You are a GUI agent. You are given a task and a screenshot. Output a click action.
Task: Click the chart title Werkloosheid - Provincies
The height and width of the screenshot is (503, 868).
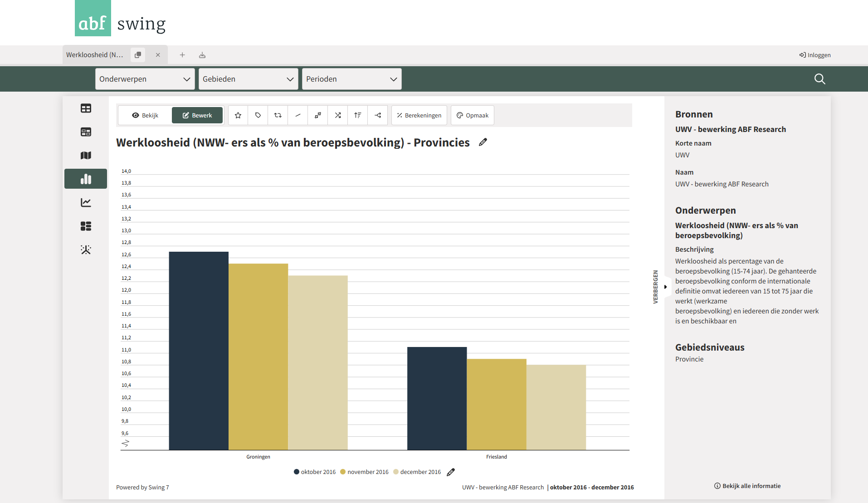pyautogui.click(x=293, y=142)
